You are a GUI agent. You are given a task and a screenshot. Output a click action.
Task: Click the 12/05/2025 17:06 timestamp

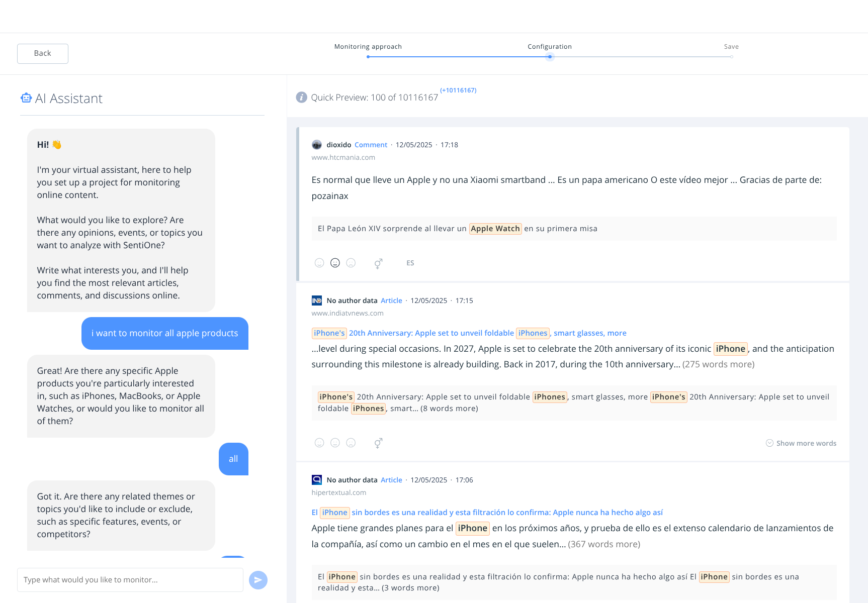442,480
